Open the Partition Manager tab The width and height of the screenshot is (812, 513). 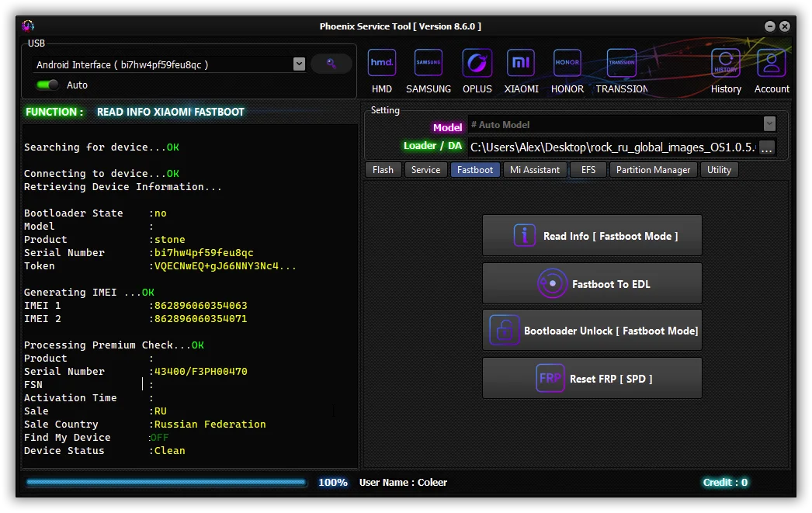[x=653, y=170]
